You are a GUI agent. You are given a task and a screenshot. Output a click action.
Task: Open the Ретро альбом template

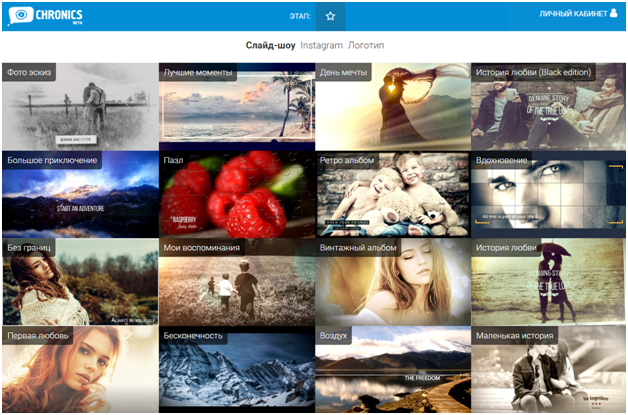click(393, 194)
